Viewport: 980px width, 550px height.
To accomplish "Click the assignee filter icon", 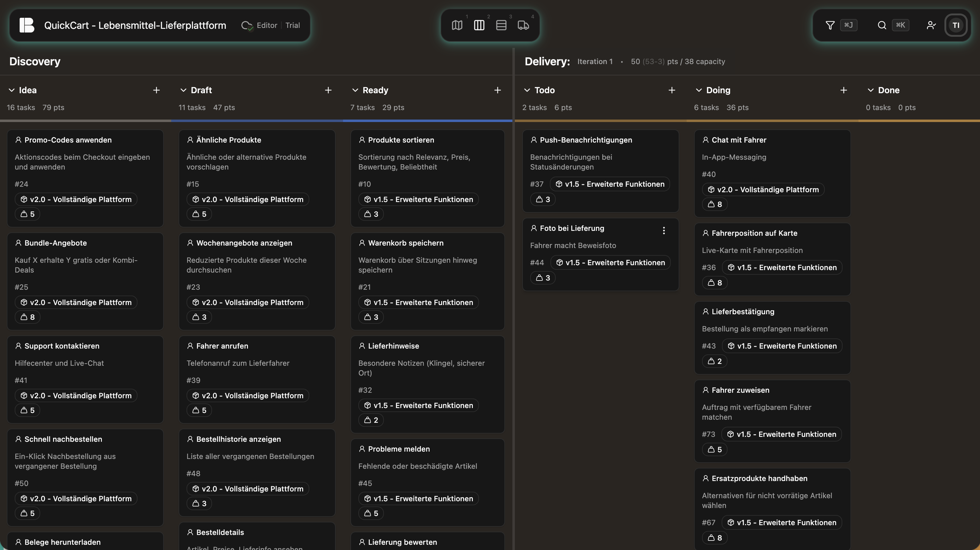I will click(931, 25).
